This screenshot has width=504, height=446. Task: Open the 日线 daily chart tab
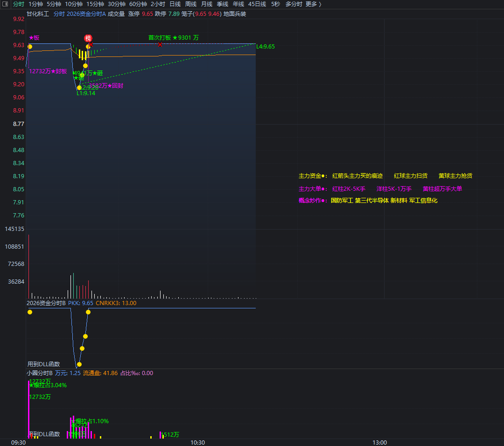coord(175,4)
